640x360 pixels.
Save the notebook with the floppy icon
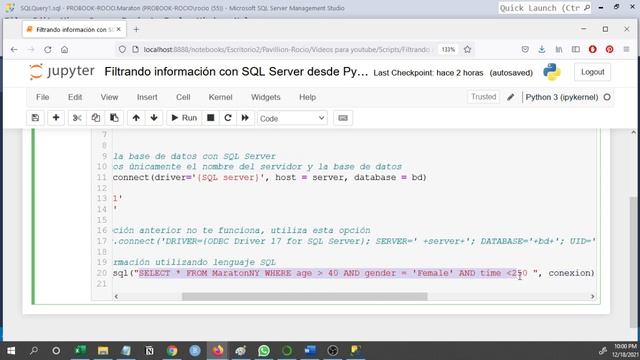point(36,118)
